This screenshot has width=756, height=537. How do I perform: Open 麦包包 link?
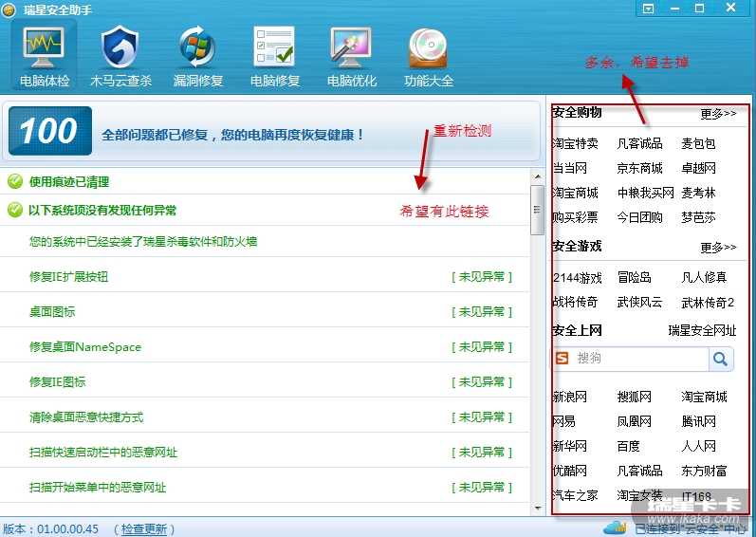tap(698, 143)
